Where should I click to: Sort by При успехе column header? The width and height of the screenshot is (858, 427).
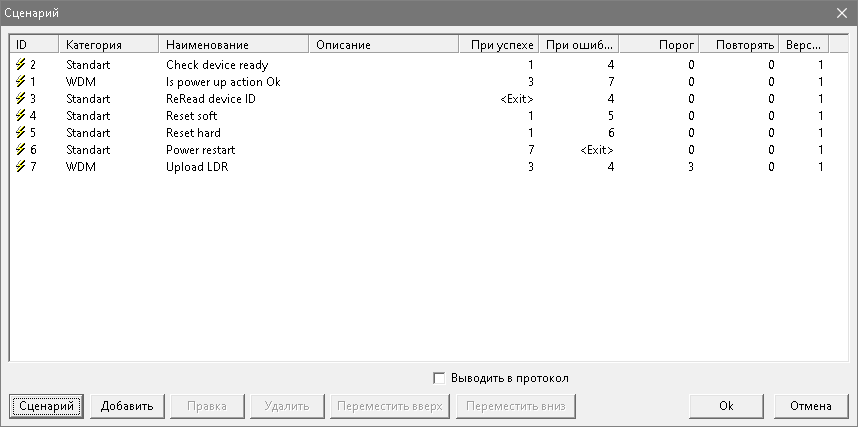tap(498, 45)
